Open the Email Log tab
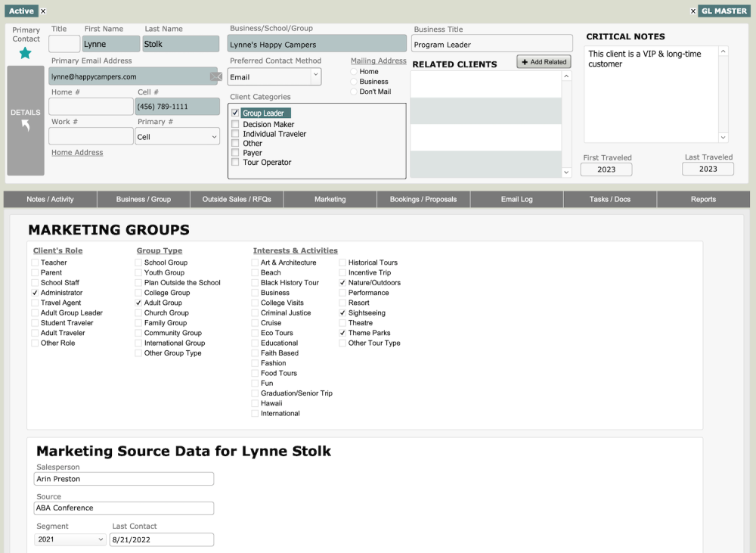 tap(517, 199)
